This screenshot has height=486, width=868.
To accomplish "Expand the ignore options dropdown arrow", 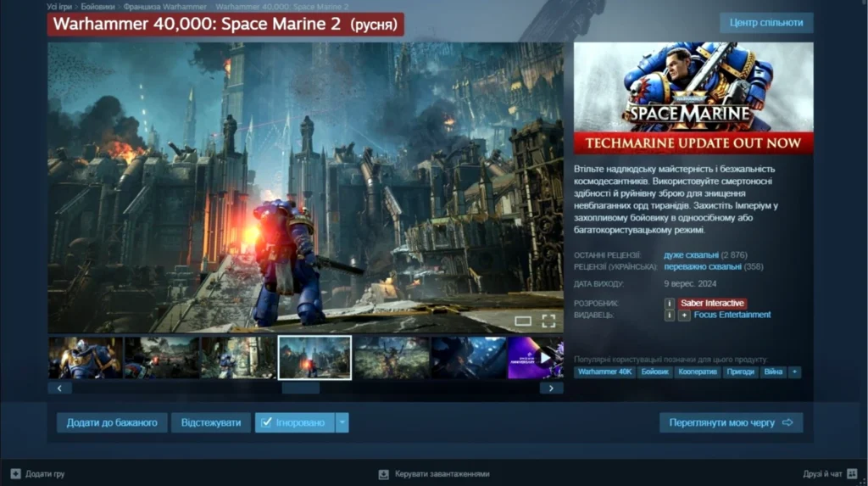I will 342,422.
